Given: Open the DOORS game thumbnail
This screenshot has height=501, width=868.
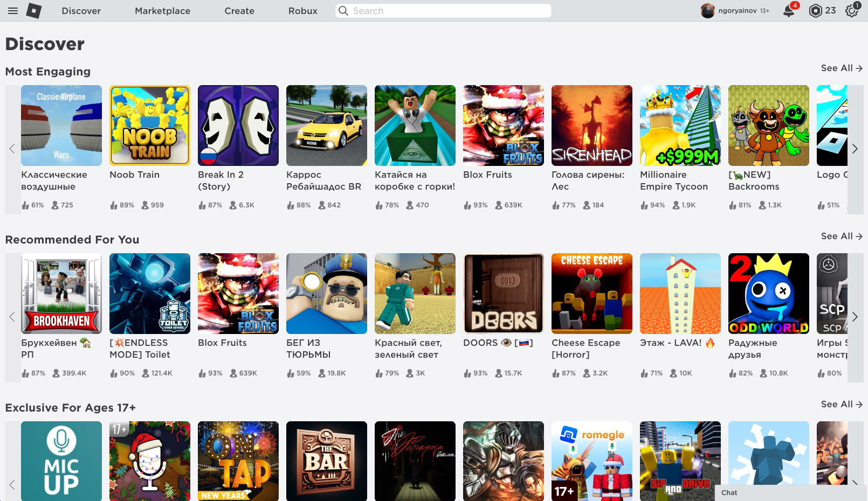Looking at the screenshot, I should 504,294.
